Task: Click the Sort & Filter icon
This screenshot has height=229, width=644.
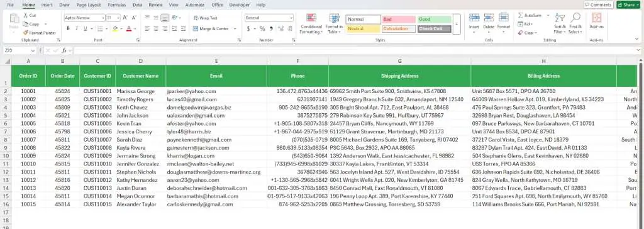Action: pyautogui.click(x=559, y=18)
